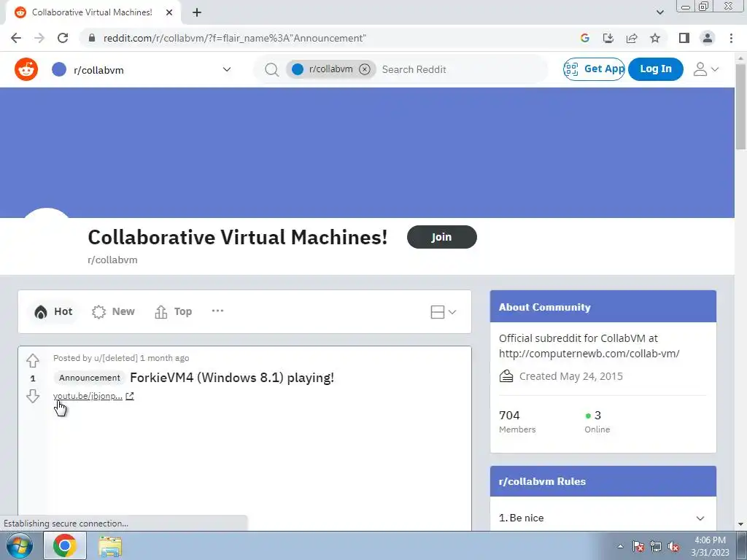
Task: Open r/collabvm community dropdown
Action: (x=227, y=69)
